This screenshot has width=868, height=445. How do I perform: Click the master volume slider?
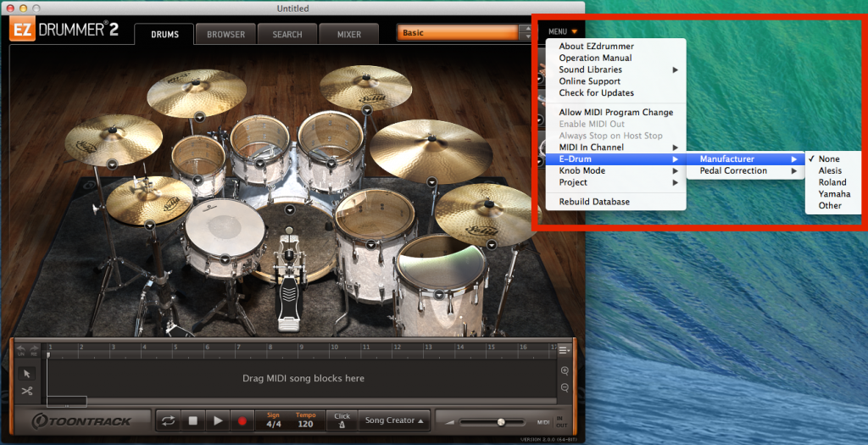(x=500, y=421)
